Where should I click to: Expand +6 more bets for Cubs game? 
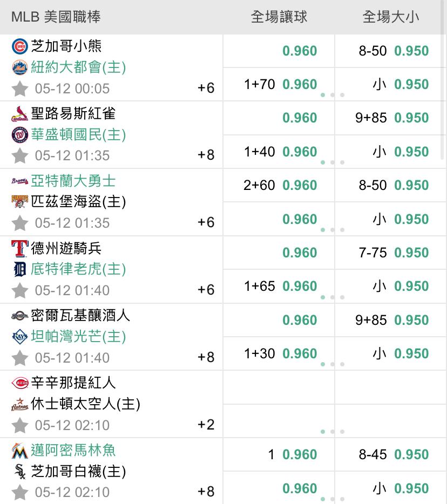click(x=206, y=88)
